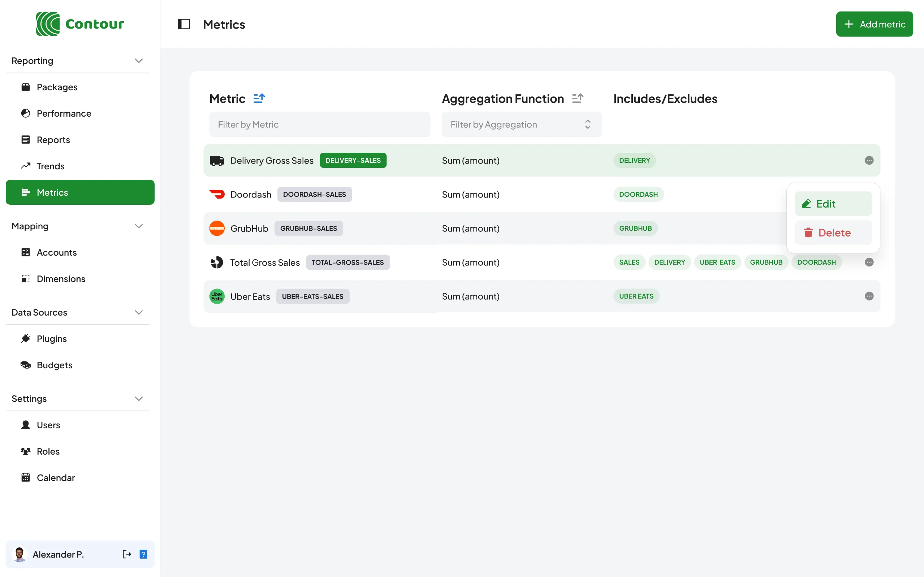This screenshot has height=577, width=924.
Task: Select Delete from the context menu
Action: pyautogui.click(x=833, y=233)
